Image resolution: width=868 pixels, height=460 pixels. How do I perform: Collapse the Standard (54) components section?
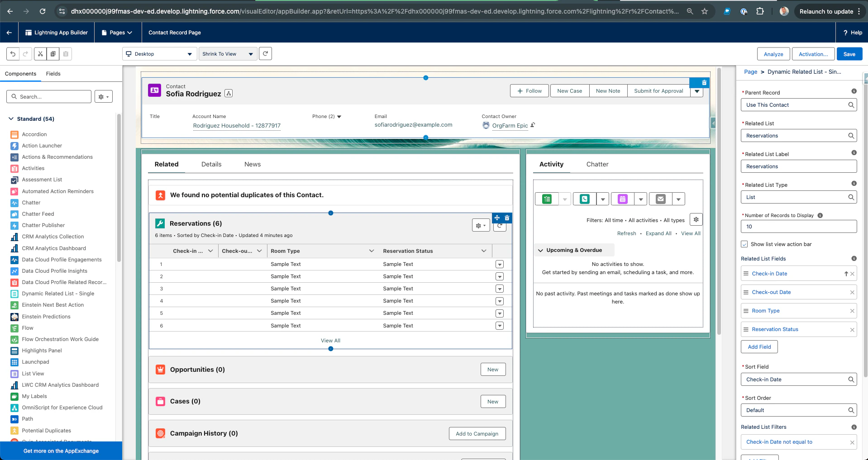coord(11,119)
